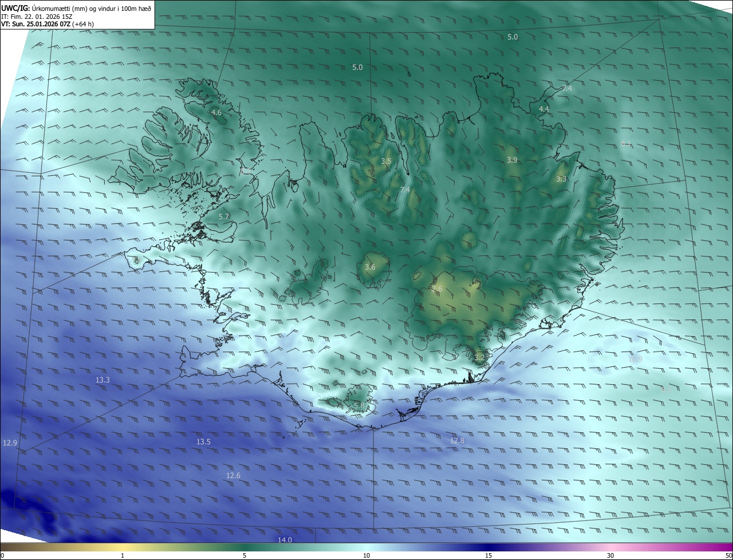Viewport: 733px width, 560px height.
Task: Pick the 12.6 value label
Action: click(233, 475)
